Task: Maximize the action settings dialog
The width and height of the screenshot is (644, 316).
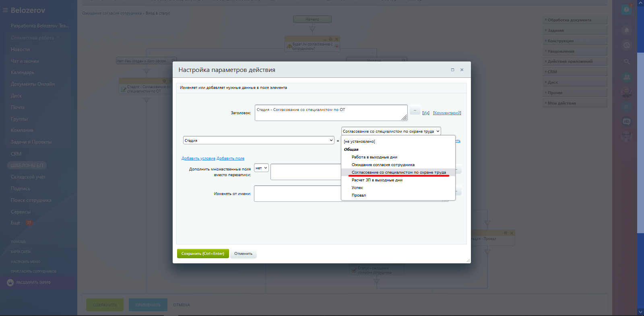Action: pos(452,70)
